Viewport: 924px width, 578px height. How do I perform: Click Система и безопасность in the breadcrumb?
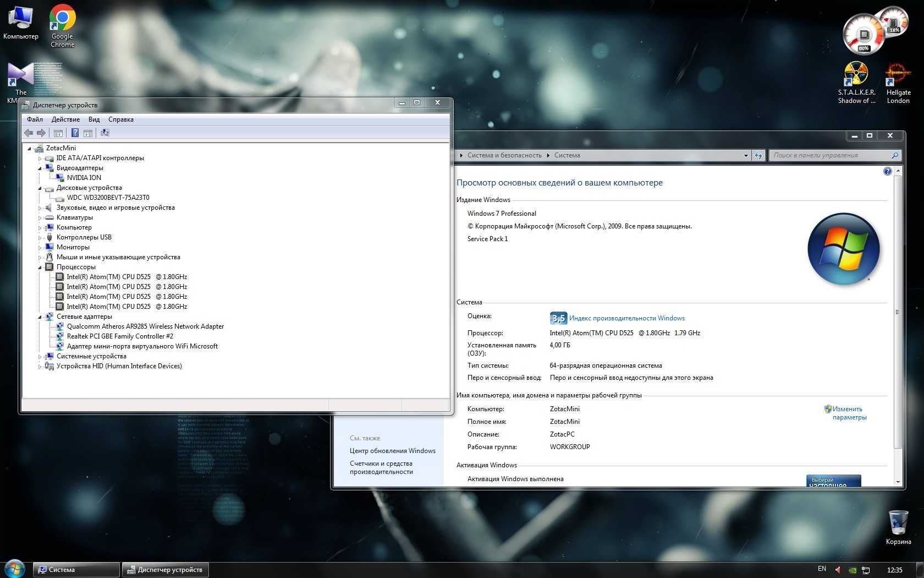[504, 155]
